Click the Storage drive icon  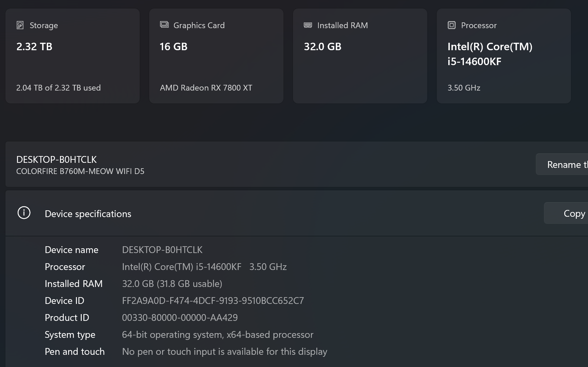20,25
